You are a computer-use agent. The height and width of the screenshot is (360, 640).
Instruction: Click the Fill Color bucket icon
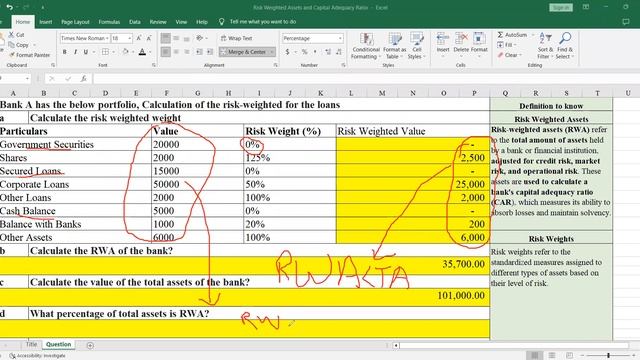click(125, 52)
